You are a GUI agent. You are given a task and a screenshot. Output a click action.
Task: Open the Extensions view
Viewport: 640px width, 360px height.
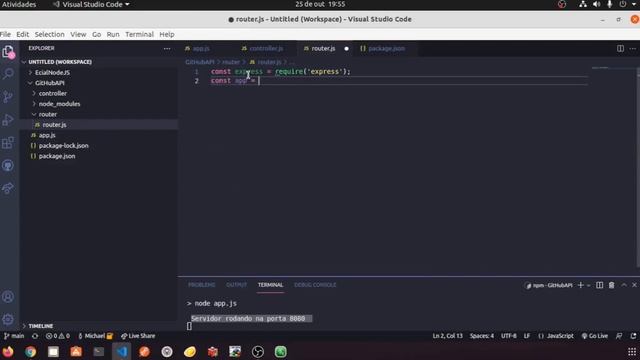[x=8, y=142]
